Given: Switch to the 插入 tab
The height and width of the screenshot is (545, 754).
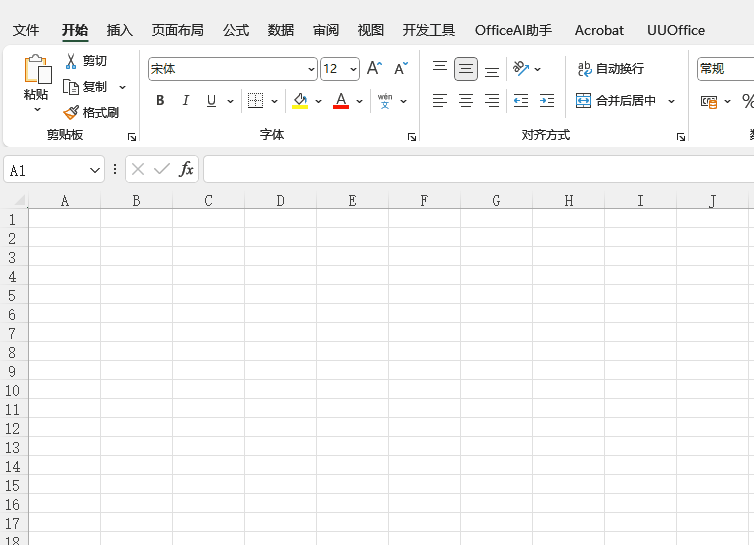Looking at the screenshot, I should [x=120, y=30].
